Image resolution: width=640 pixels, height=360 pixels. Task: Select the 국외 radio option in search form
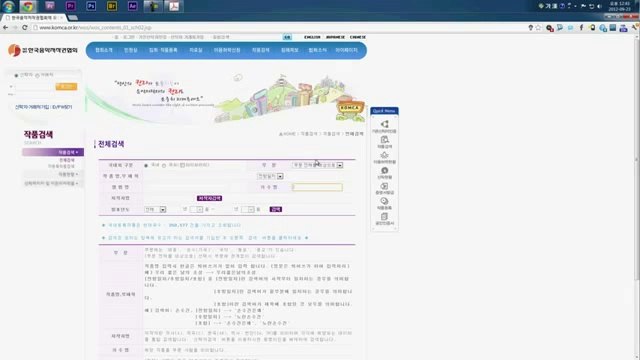(164, 165)
